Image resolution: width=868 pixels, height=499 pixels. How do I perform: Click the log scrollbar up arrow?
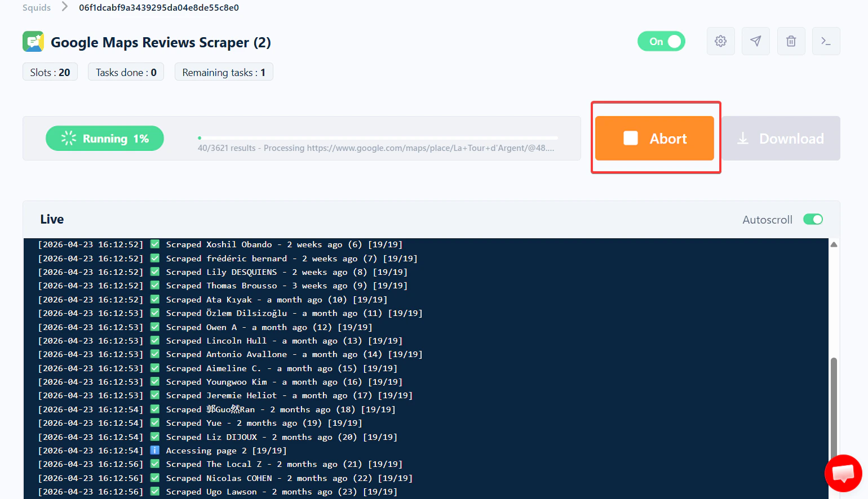click(834, 244)
